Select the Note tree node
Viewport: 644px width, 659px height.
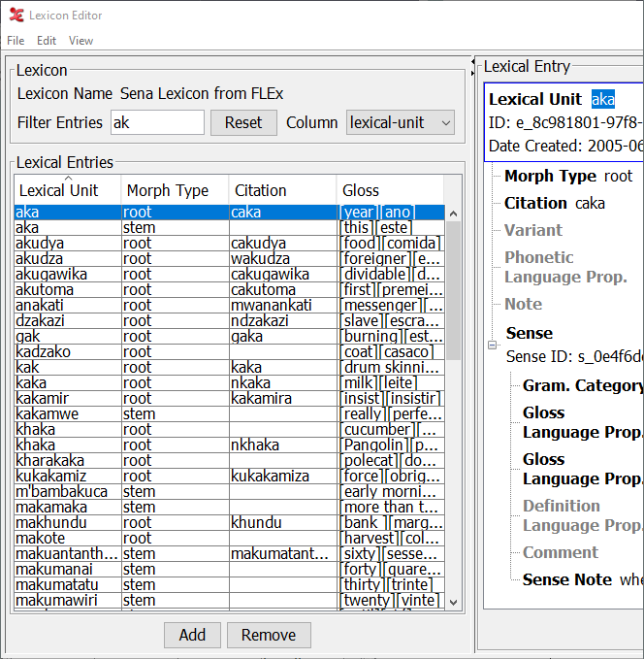click(524, 304)
